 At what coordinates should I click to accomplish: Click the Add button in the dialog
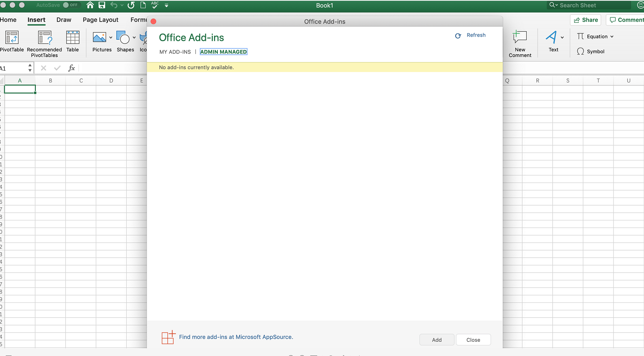436,339
